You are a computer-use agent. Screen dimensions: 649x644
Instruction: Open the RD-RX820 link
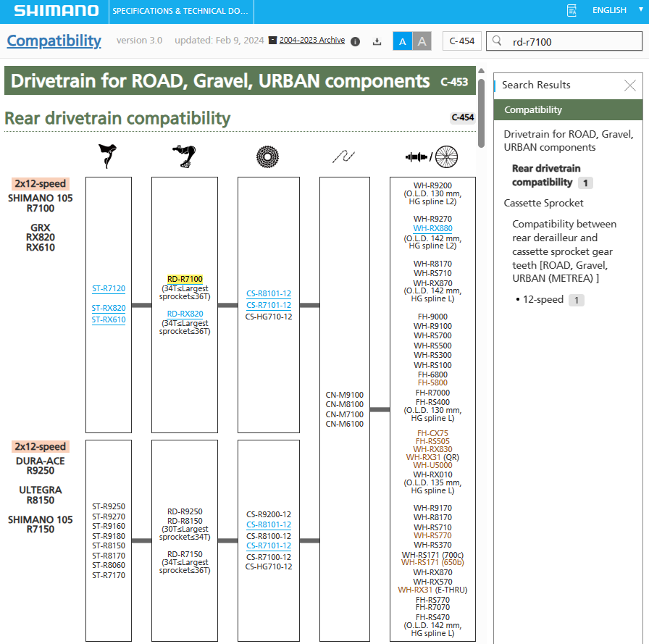185,314
